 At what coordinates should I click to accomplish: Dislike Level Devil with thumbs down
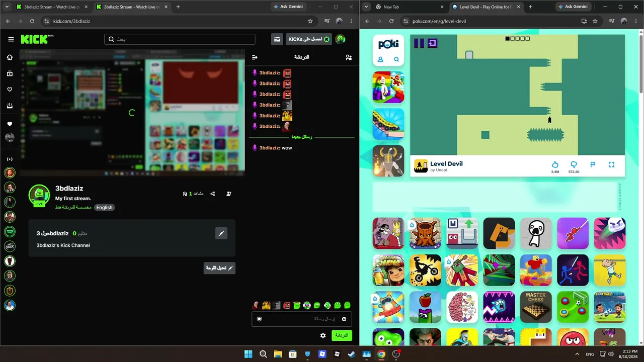tap(574, 164)
